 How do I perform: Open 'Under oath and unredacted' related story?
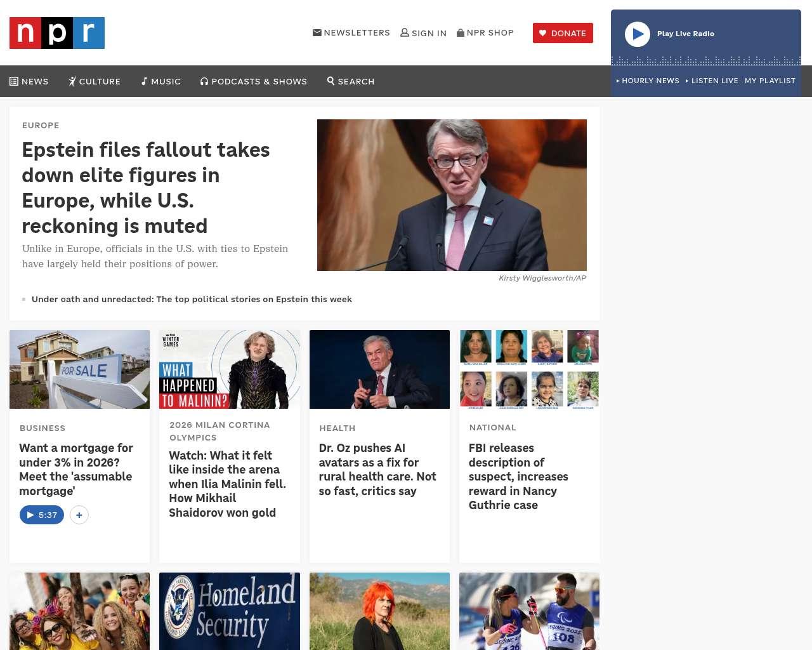(x=192, y=299)
